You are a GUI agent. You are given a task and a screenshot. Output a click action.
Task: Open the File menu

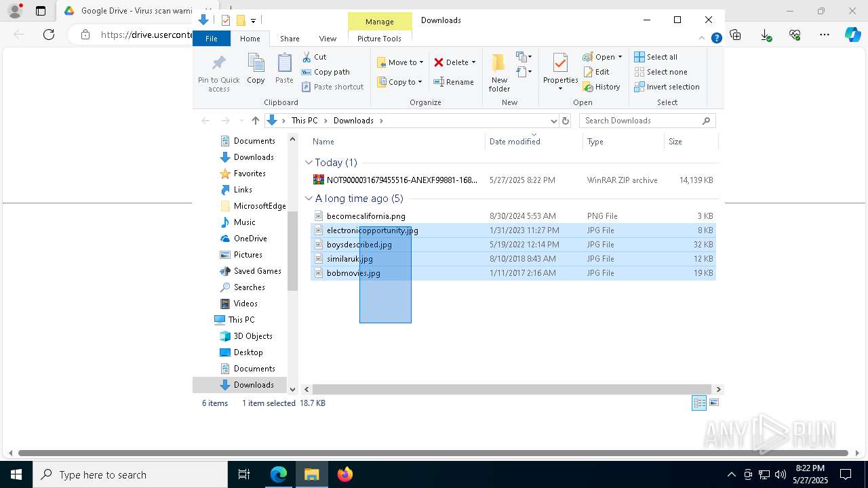coord(212,39)
